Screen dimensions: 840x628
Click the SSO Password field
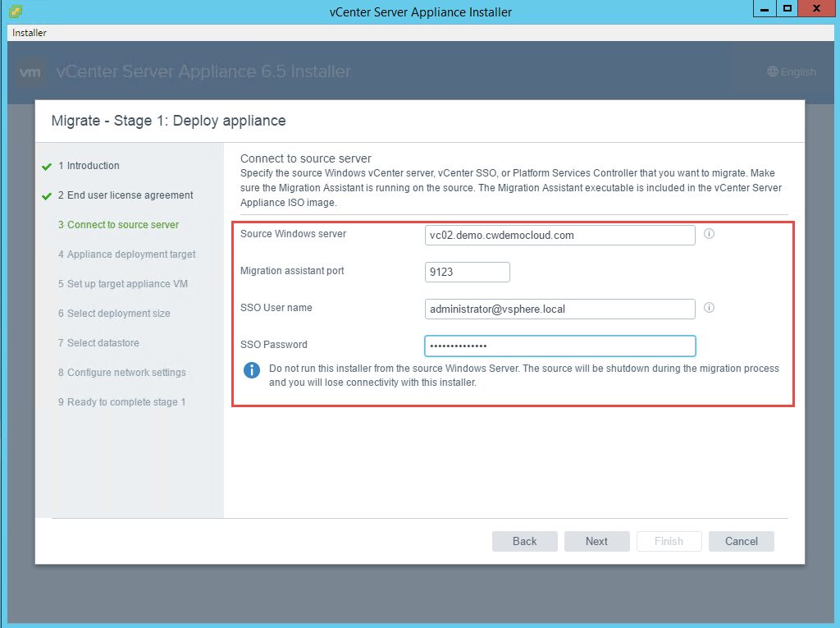[x=559, y=346]
